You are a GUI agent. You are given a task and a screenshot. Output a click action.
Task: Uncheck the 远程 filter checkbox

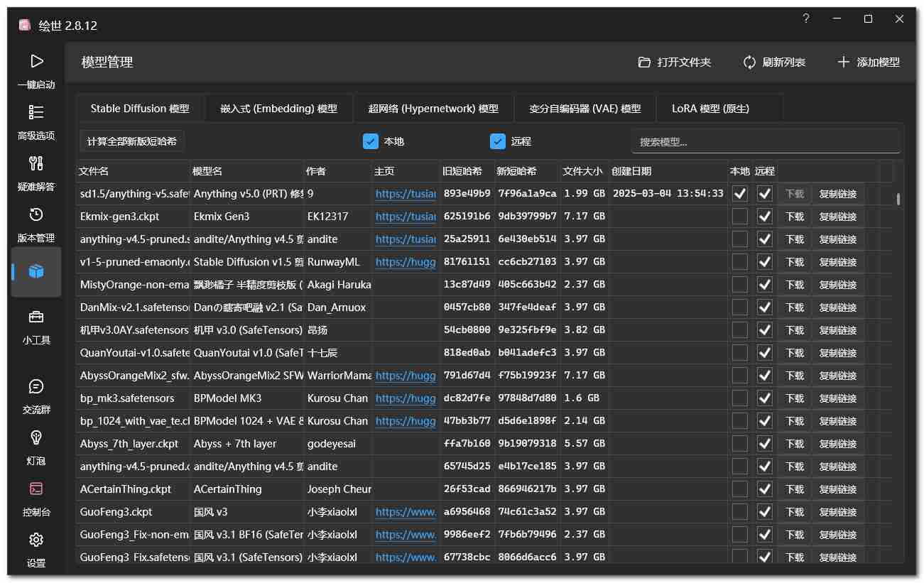(x=498, y=141)
